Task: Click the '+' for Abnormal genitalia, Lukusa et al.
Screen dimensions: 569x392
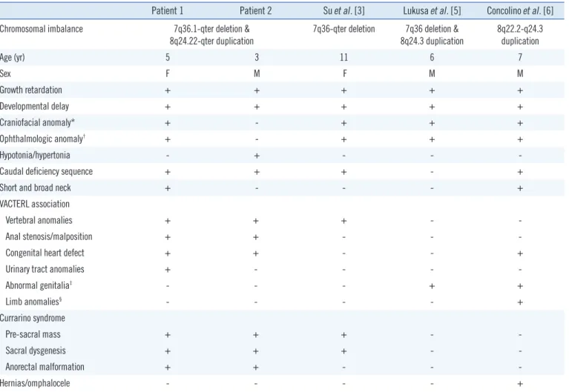Action: 432,286
